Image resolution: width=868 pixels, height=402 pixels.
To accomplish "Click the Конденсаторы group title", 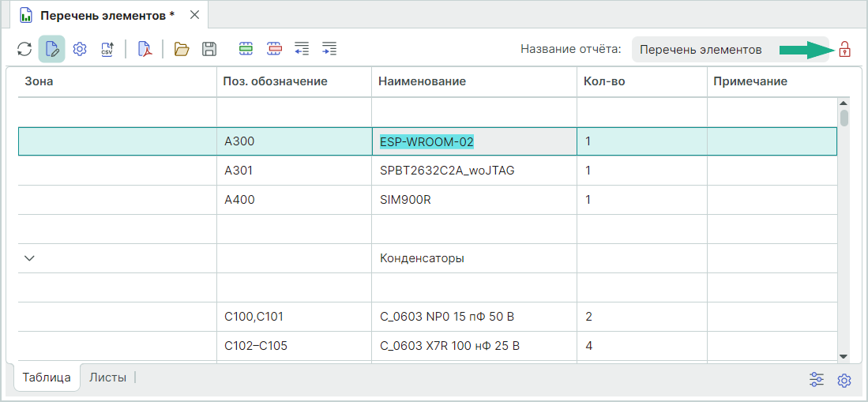I will click(x=422, y=258).
